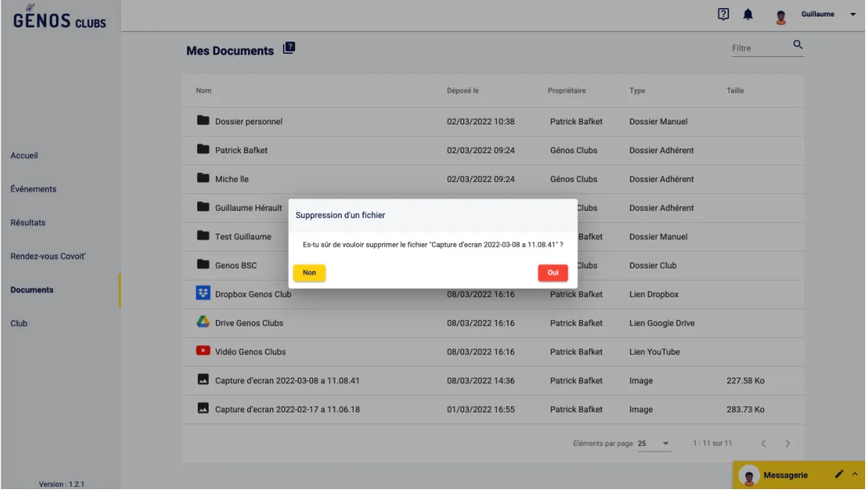Click the Filtre input field
The width and height of the screenshot is (868, 492).
pos(758,48)
